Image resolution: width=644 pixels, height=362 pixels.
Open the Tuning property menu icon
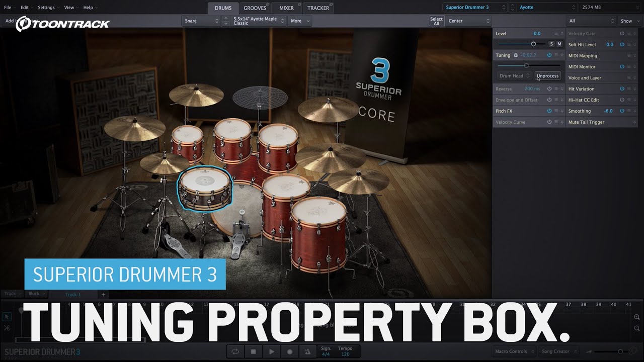pyautogui.click(x=556, y=55)
